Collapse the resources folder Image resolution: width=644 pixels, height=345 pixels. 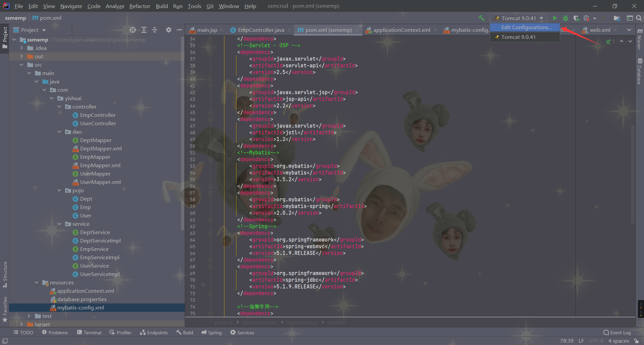tap(37, 282)
